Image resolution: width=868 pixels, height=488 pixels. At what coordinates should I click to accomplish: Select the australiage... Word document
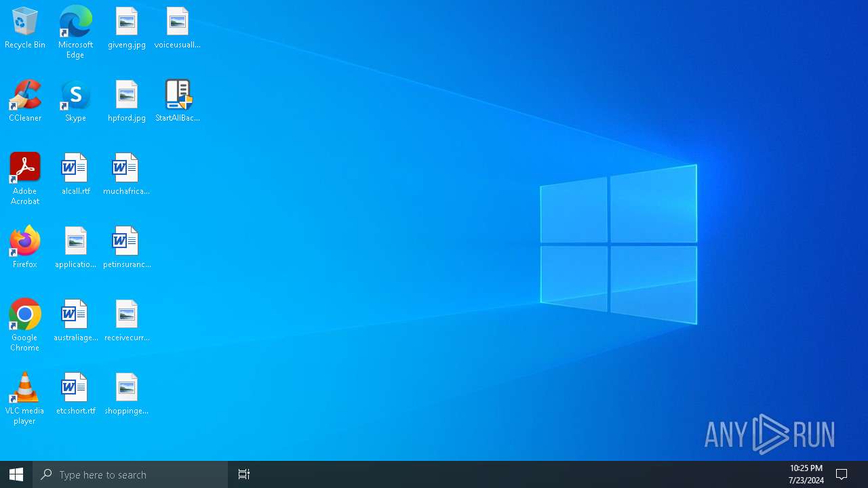click(75, 321)
